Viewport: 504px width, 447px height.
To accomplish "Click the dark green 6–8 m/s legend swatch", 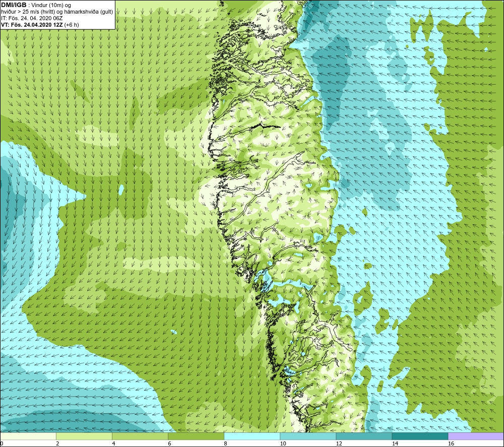I will click(x=196, y=436).
